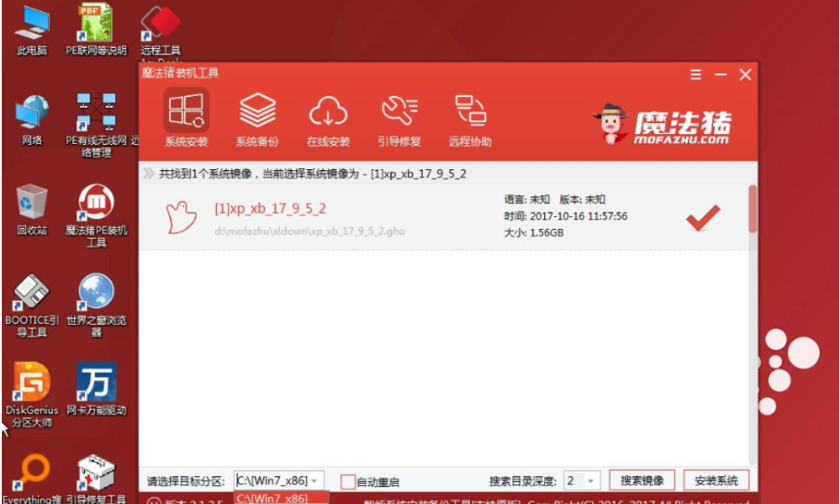Click the 请选择目标分区 label

coord(186,481)
